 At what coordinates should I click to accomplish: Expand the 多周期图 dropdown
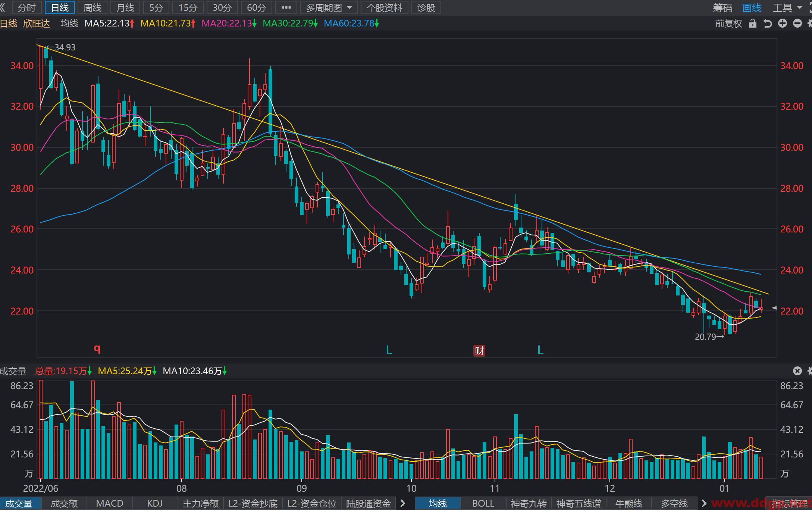coord(329,7)
